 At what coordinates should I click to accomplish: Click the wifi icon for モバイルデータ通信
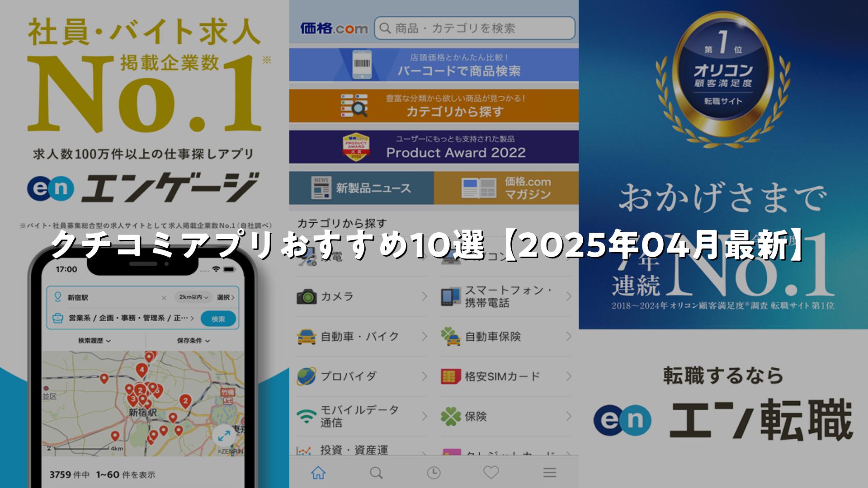307,416
